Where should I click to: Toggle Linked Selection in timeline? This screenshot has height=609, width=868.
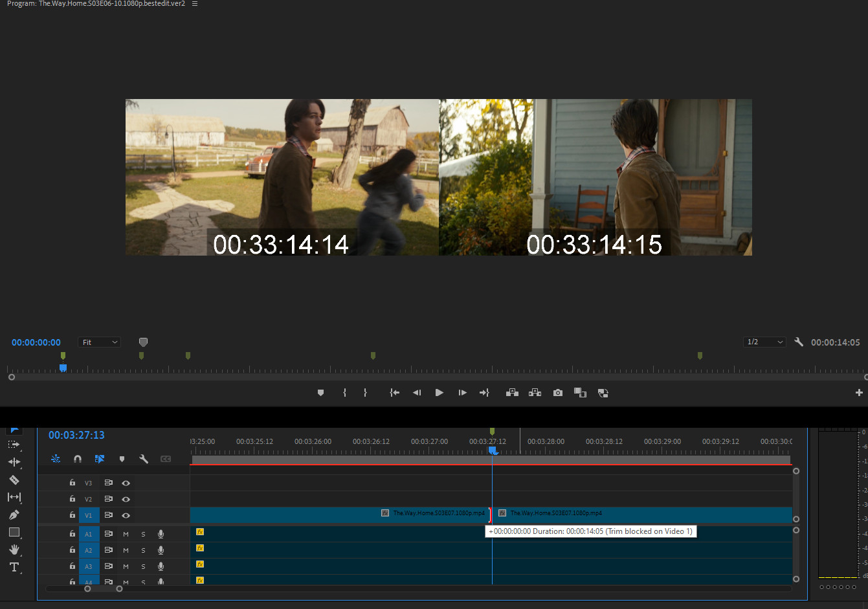coord(100,459)
